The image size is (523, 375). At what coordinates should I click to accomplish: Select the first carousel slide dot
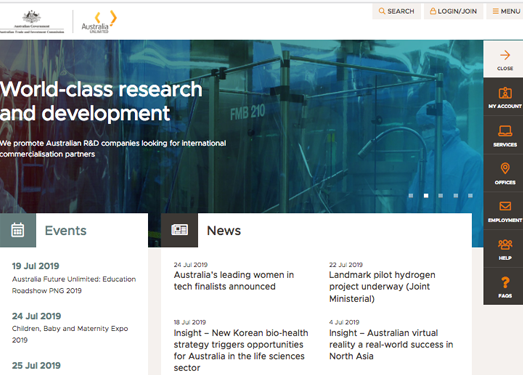[x=411, y=196]
